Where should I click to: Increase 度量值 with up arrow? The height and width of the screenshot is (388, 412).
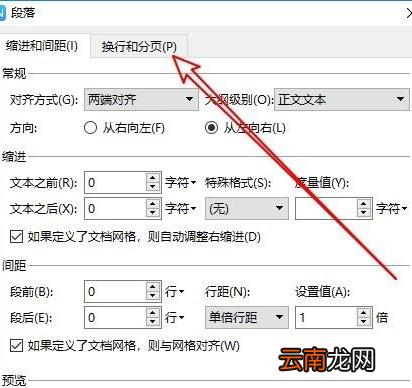364,203
